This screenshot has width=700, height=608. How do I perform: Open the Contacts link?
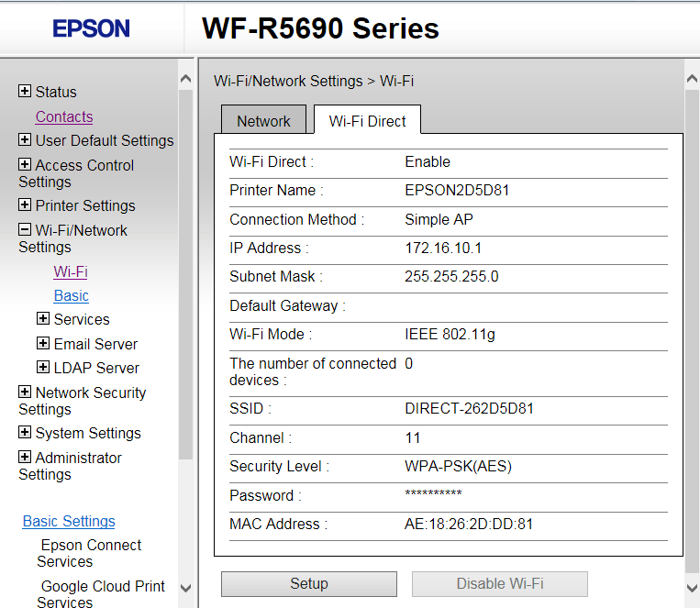coord(64,116)
